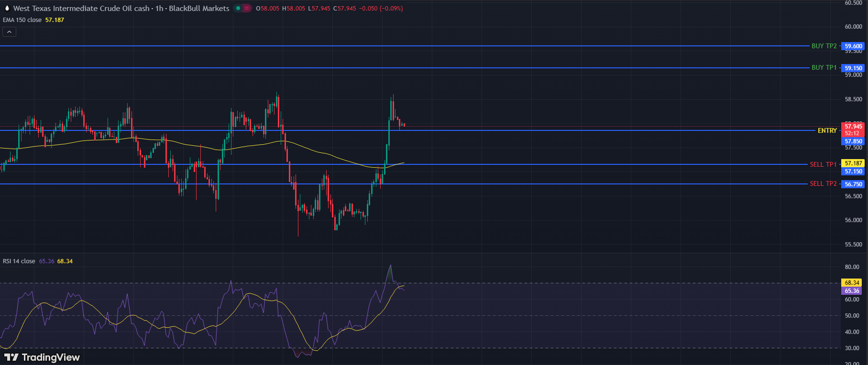Screen dimensions: 868x365
Task: Select the yellow ENTRY line label
Action: (827, 130)
